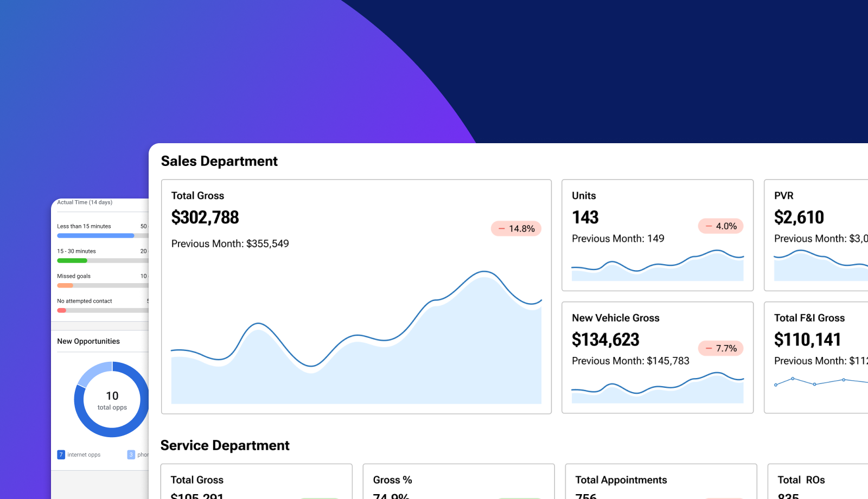868x499 pixels.
Task: Click the Less than 15 minutes label
Action: tap(84, 226)
